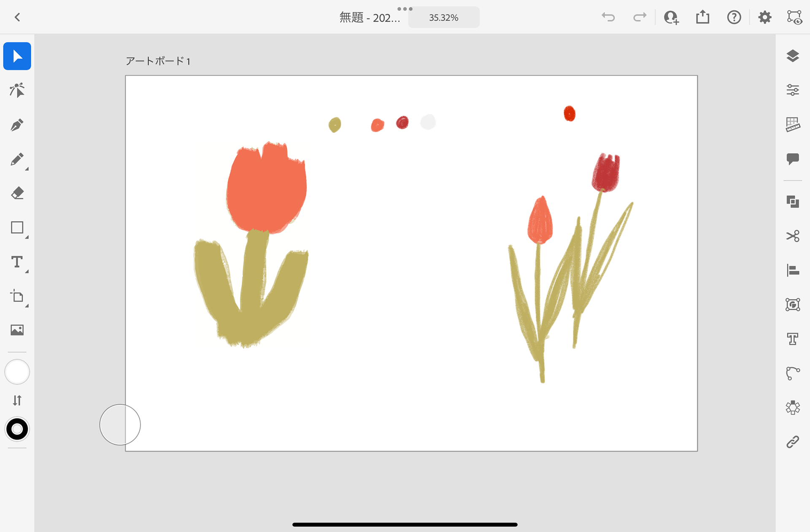Swap fill and stroke colors

point(17,400)
